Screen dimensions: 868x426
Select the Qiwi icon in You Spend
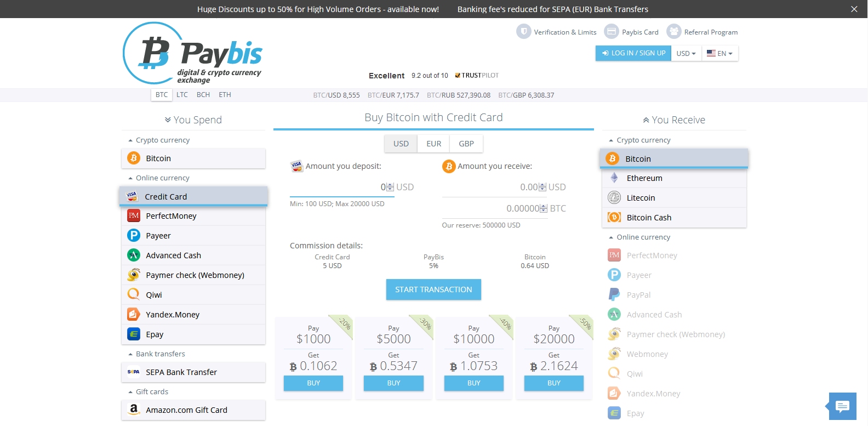click(134, 294)
